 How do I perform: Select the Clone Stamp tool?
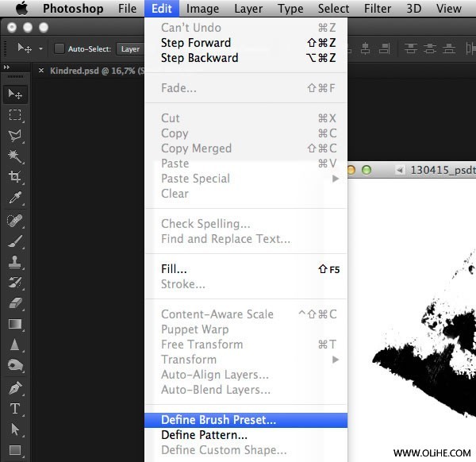(x=15, y=262)
